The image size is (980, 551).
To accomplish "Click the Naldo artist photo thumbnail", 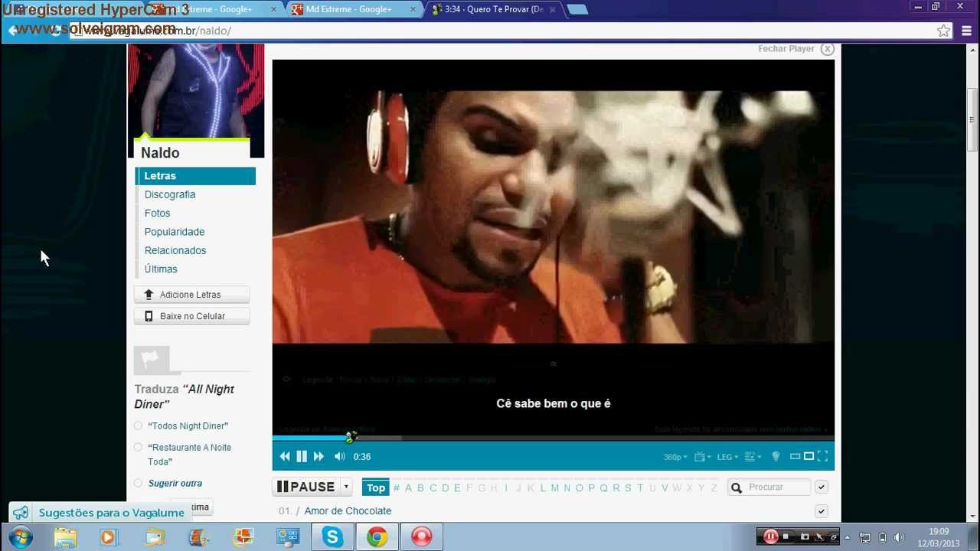I will click(196, 92).
